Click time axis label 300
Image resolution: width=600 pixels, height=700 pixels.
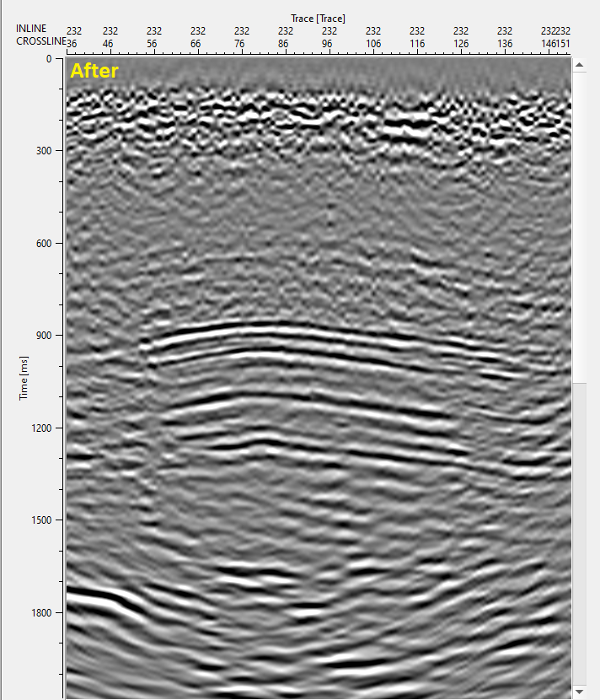click(x=44, y=151)
